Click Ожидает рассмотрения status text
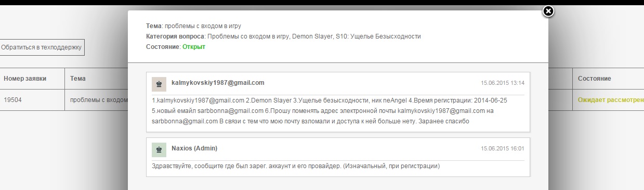 611,100
